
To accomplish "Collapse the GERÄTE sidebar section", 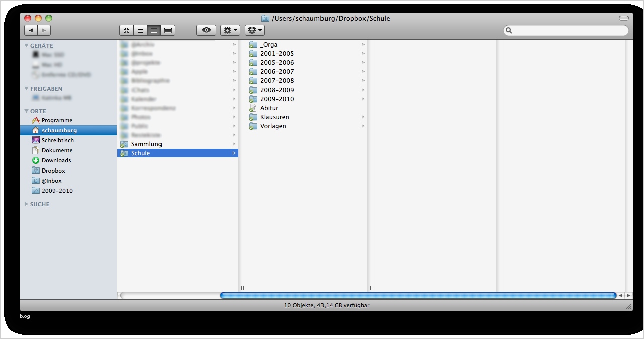I will pyautogui.click(x=27, y=46).
